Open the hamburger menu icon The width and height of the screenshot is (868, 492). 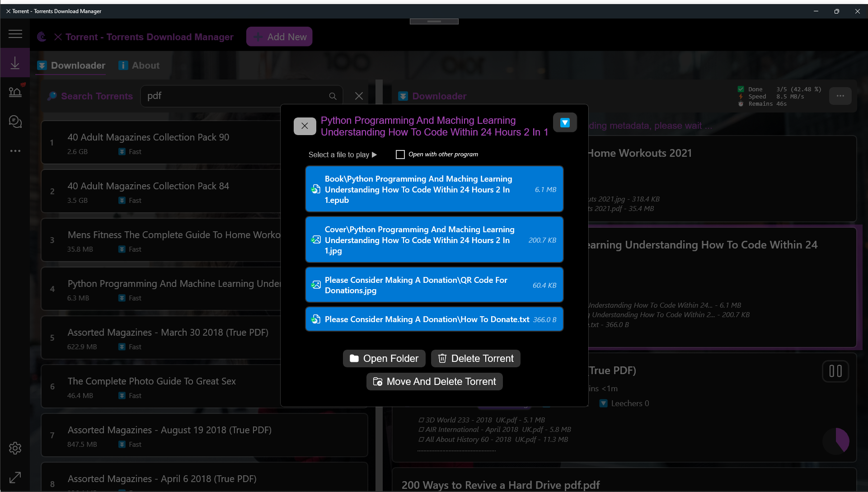(15, 34)
